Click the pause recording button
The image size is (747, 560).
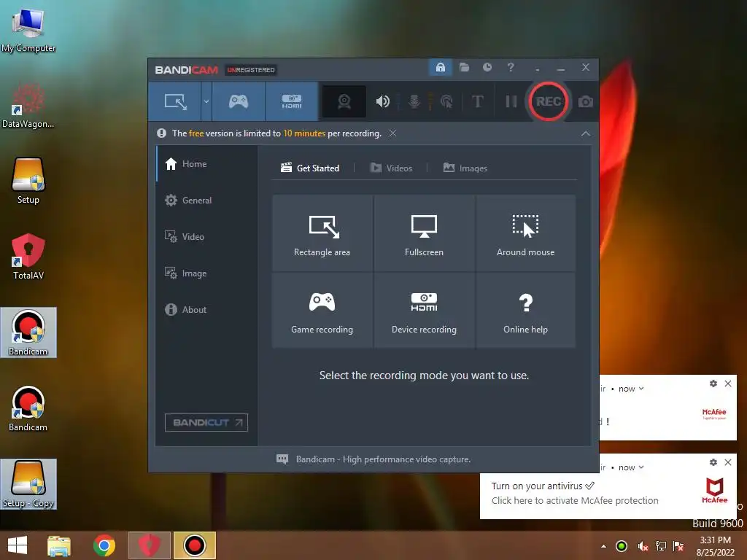point(511,101)
